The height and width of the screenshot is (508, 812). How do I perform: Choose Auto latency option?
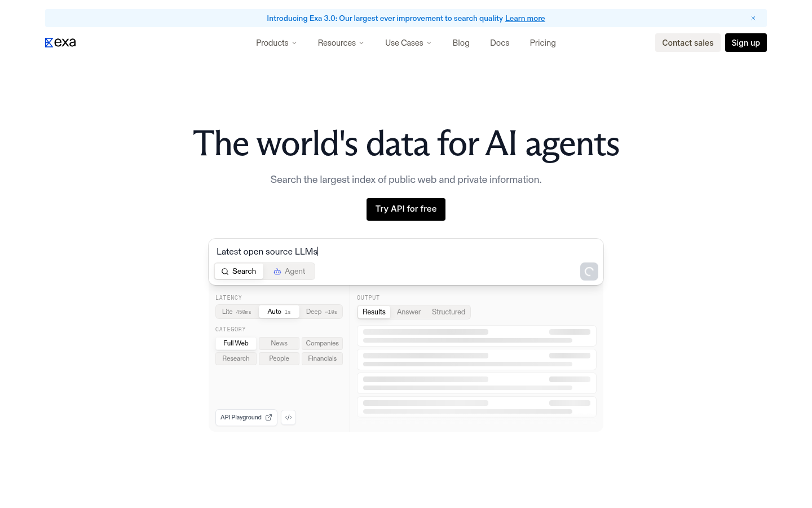(279, 312)
